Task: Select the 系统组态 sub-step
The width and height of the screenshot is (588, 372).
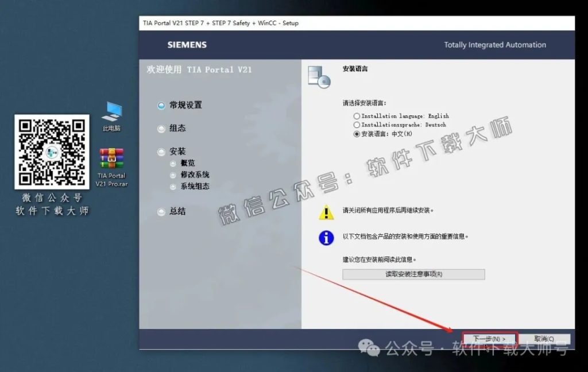Action: (x=173, y=186)
